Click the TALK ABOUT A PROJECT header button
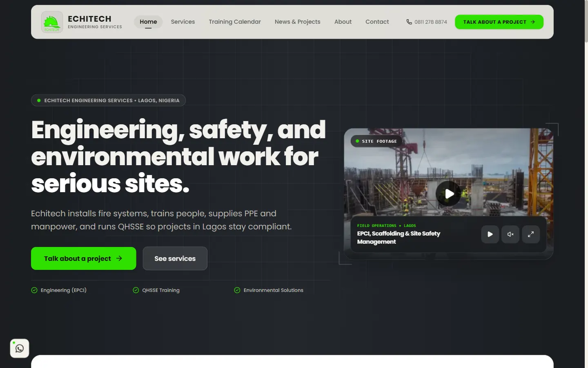The image size is (588, 368). [x=499, y=22]
